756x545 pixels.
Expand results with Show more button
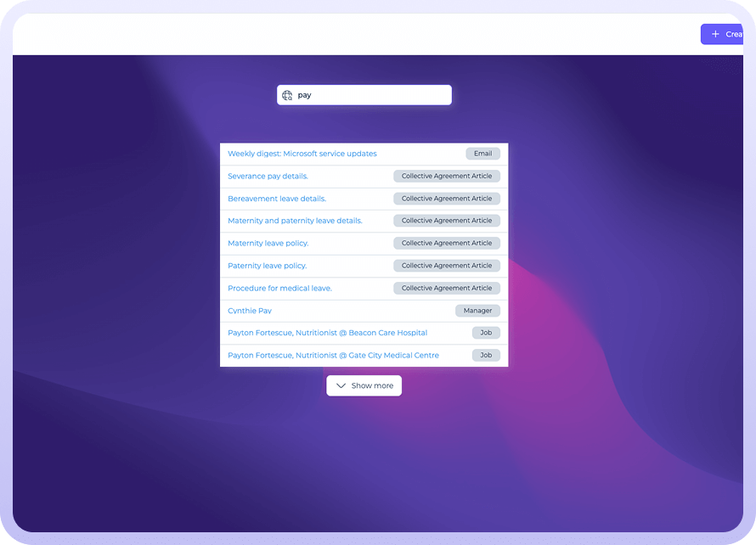(x=364, y=386)
